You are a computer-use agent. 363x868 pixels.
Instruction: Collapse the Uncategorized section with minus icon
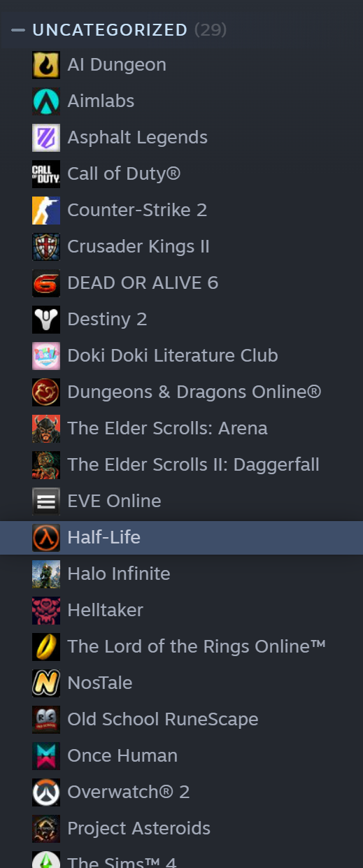pyautogui.click(x=18, y=30)
